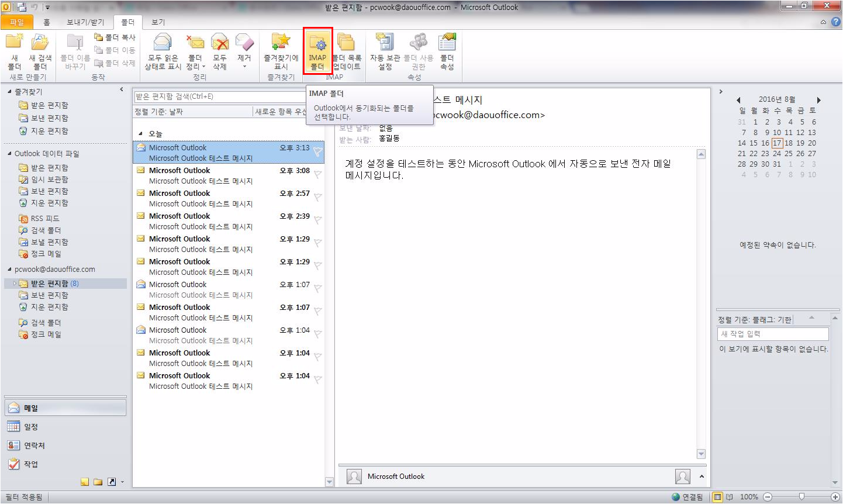The image size is (843, 504).
Task: Flag the 오후 2:39 message
Action: [x=318, y=220]
